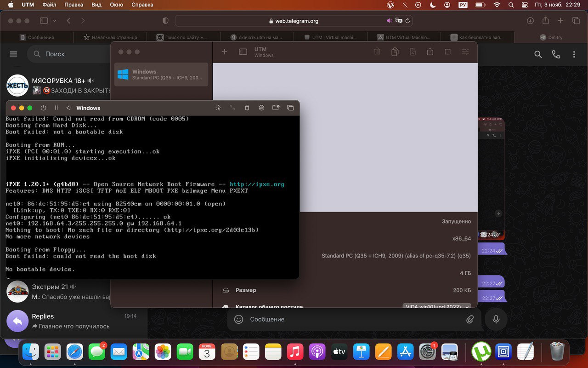Open the Вид menu

(x=96, y=5)
